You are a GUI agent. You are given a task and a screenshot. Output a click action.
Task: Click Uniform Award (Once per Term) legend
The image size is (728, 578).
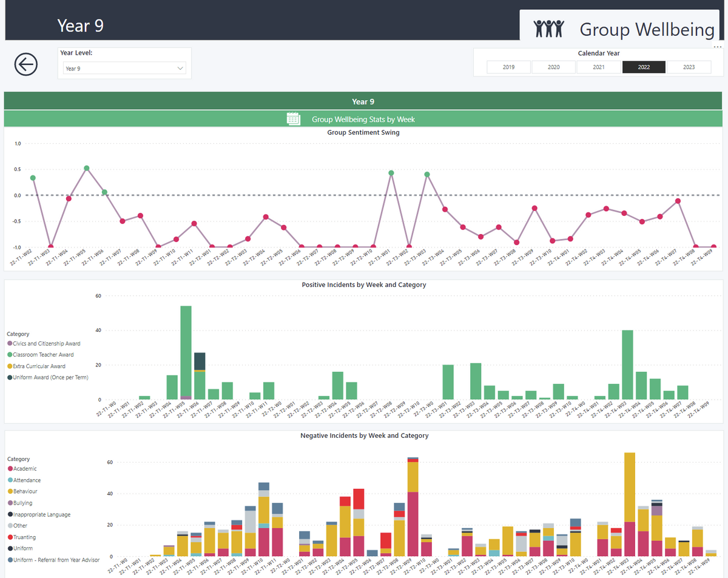point(50,378)
